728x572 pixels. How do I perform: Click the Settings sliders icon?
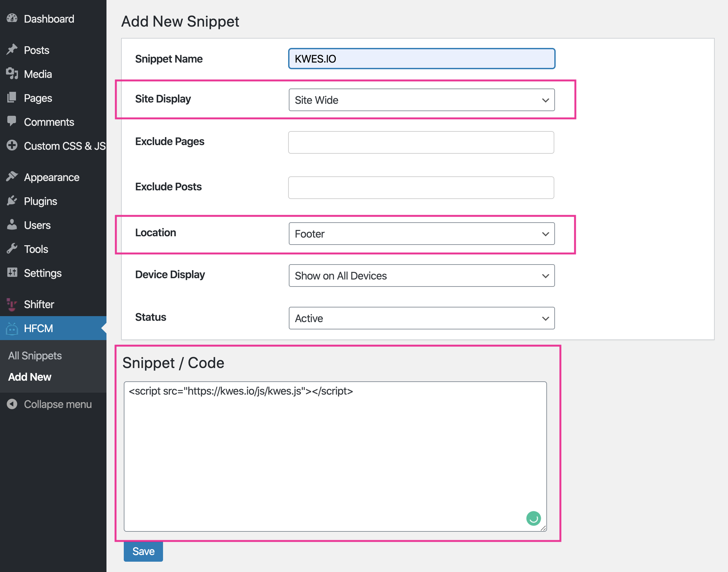pyautogui.click(x=12, y=273)
